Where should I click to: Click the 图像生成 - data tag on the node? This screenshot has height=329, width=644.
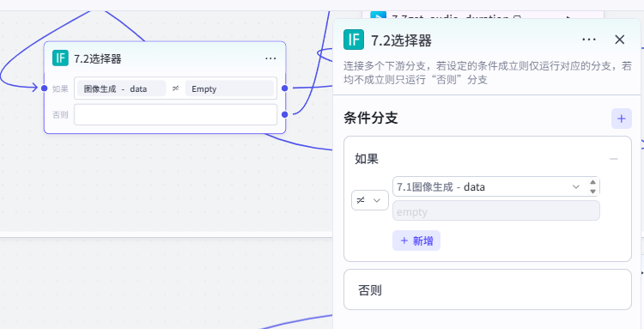[x=122, y=88]
